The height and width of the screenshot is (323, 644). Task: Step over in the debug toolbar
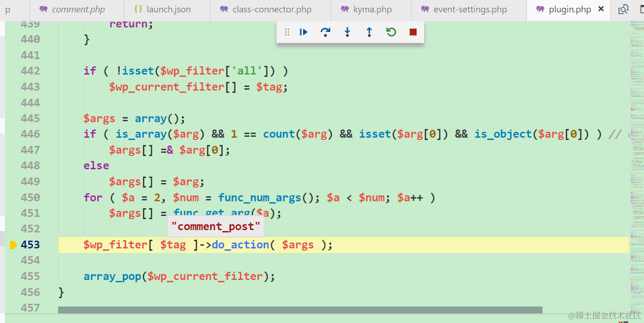click(325, 32)
